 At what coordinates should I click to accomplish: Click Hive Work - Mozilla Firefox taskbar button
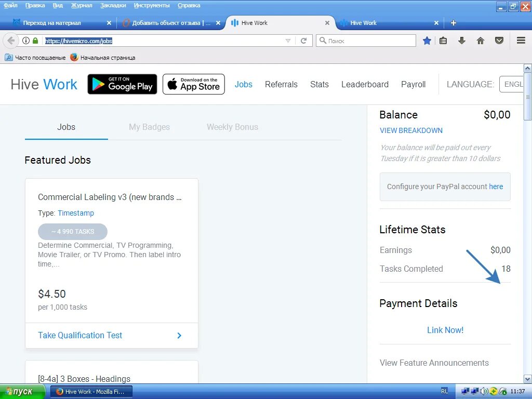tap(91, 392)
